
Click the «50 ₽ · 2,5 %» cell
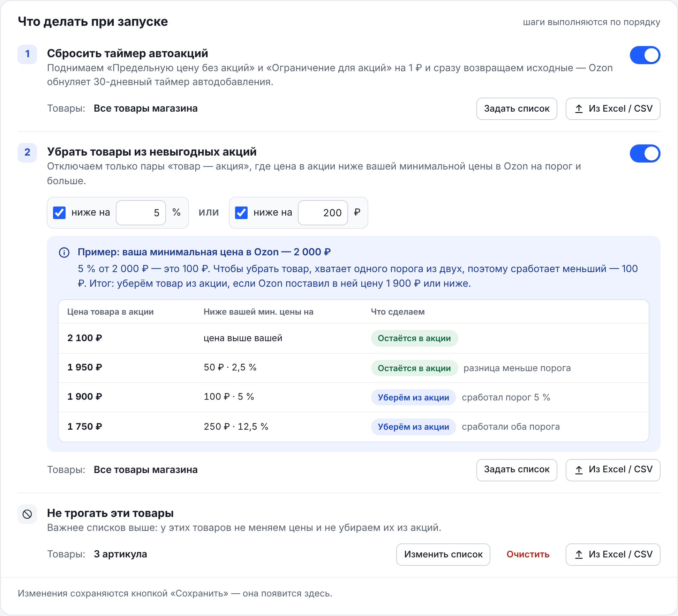[230, 367]
